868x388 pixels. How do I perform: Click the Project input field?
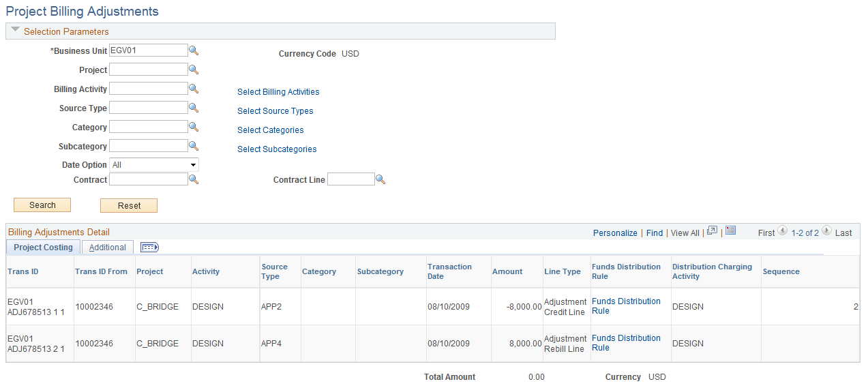[x=148, y=70]
